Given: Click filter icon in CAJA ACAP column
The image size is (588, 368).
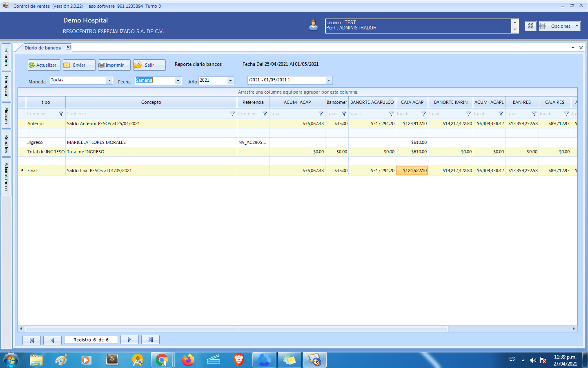Looking at the screenshot, I should pyautogui.click(x=423, y=114).
